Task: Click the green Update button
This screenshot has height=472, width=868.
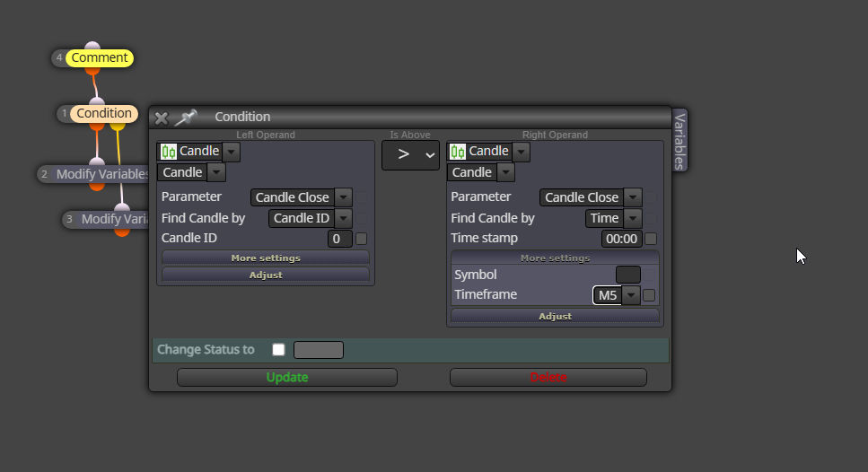Action: 286,378
